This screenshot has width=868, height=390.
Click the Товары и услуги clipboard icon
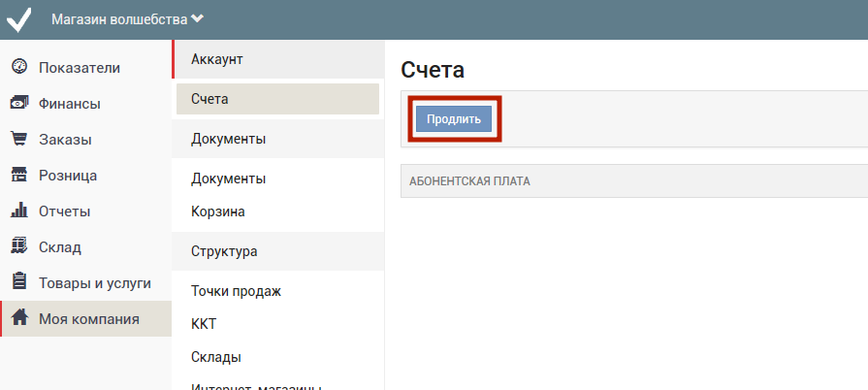pyautogui.click(x=18, y=282)
